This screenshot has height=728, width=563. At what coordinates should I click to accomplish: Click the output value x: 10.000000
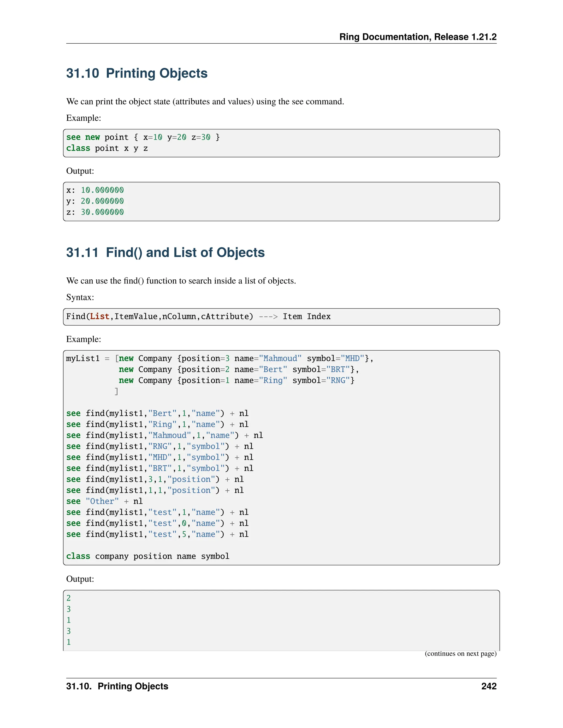(95, 190)
